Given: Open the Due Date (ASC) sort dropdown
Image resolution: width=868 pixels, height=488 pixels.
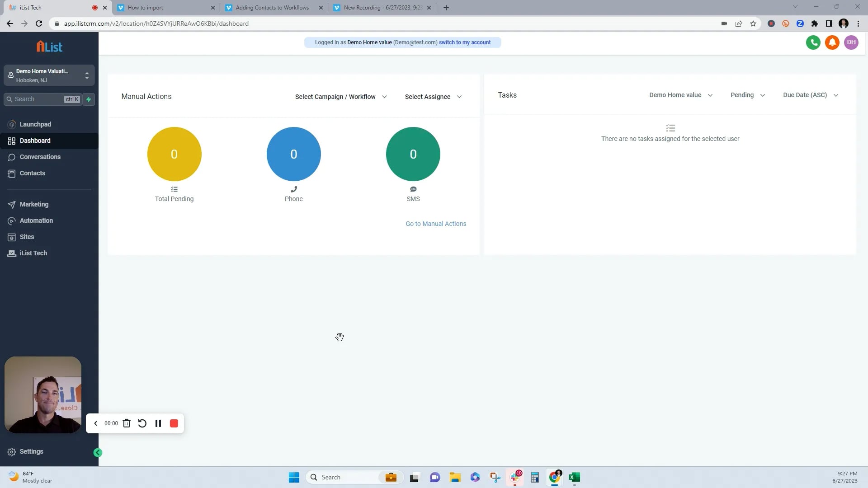Looking at the screenshot, I should point(811,95).
